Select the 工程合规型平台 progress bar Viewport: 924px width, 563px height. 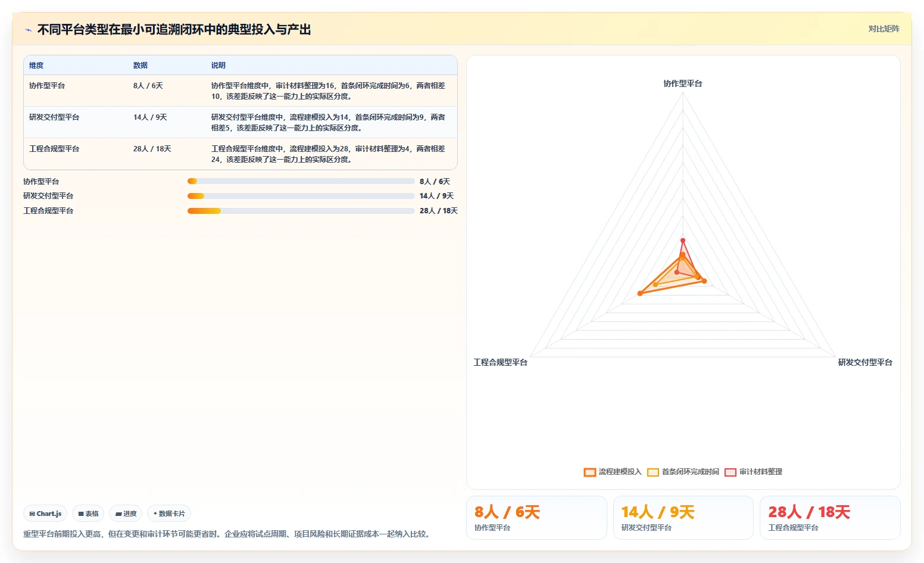click(301, 211)
